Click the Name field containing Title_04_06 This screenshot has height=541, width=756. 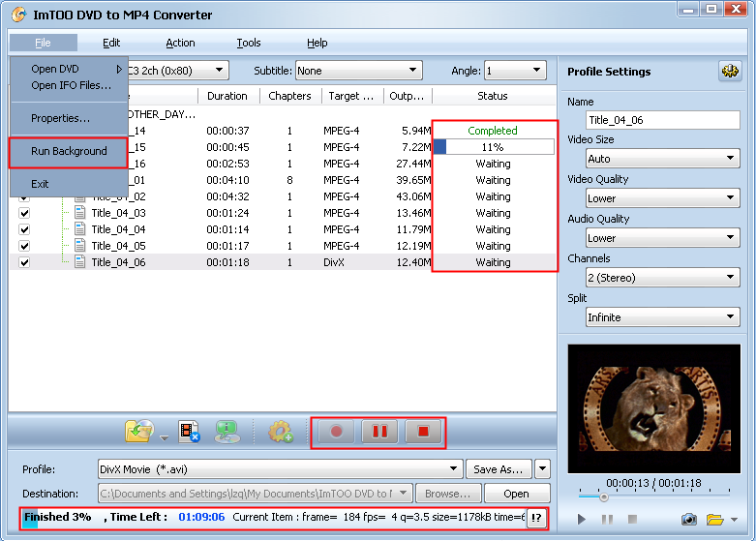click(x=663, y=120)
